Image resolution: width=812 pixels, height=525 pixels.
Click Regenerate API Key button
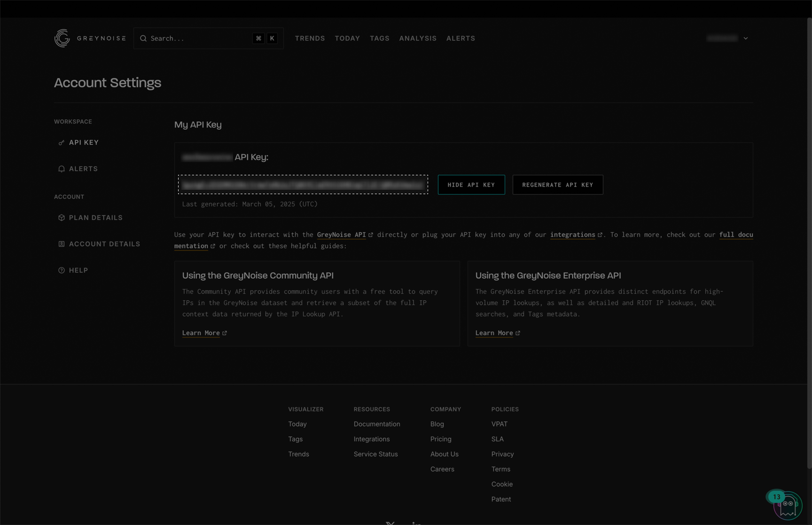tap(558, 185)
